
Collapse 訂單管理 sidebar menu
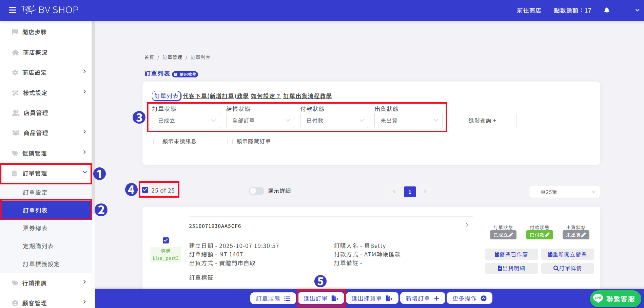(x=46, y=174)
